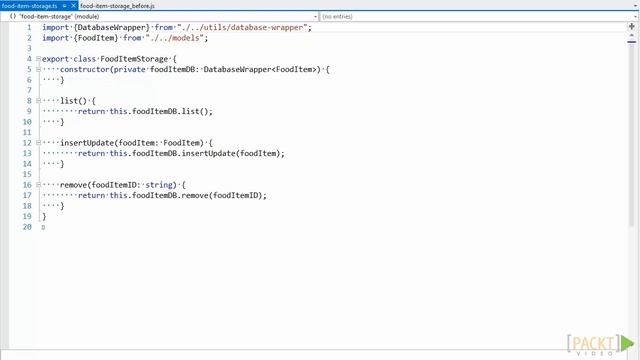640x360 pixels.
Task: Collapse the remove method block
Action: pos(38,185)
